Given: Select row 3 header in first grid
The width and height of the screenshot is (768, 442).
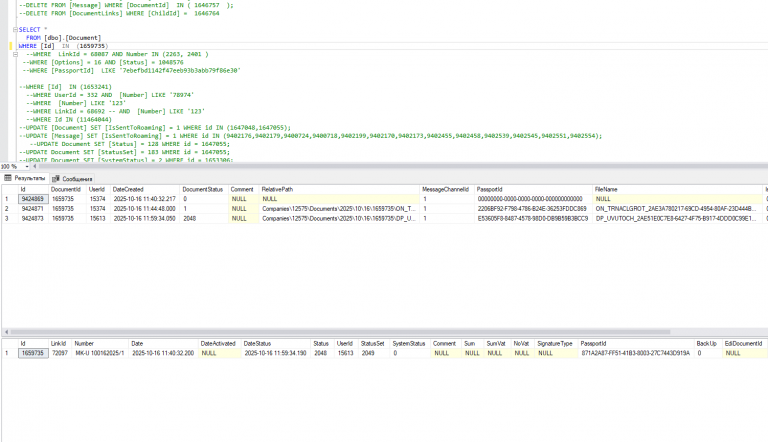Looking at the screenshot, I should point(8,217).
